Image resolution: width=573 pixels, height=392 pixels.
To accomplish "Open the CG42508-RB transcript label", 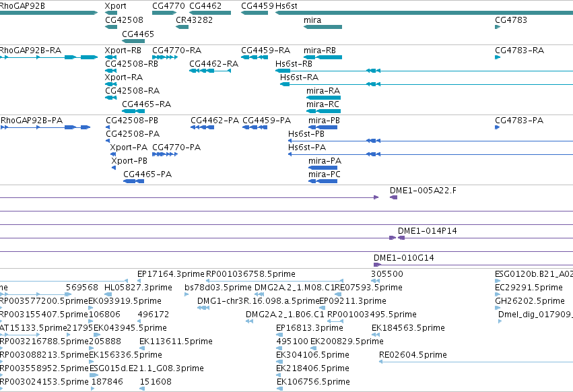I will click(x=131, y=63).
